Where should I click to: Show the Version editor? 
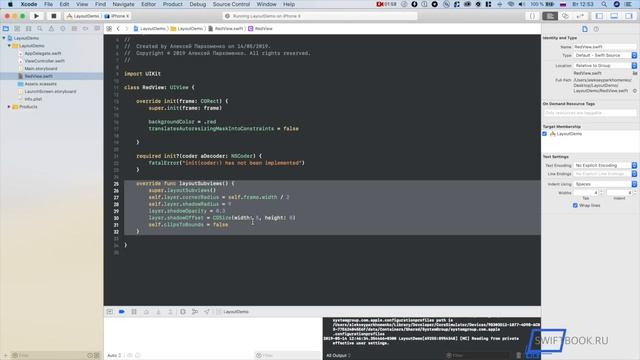pos(580,16)
